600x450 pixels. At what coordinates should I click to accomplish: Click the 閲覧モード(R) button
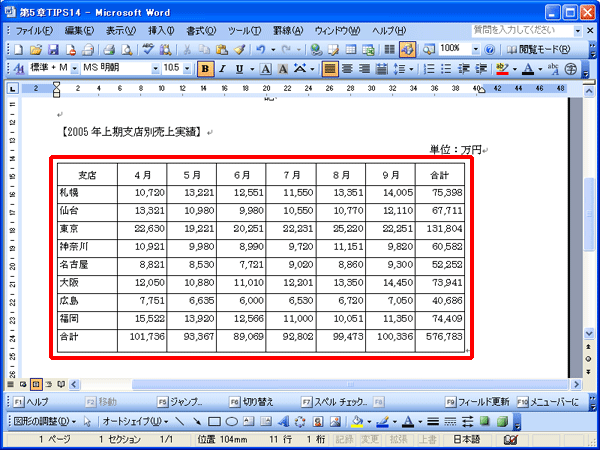[538, 50]
